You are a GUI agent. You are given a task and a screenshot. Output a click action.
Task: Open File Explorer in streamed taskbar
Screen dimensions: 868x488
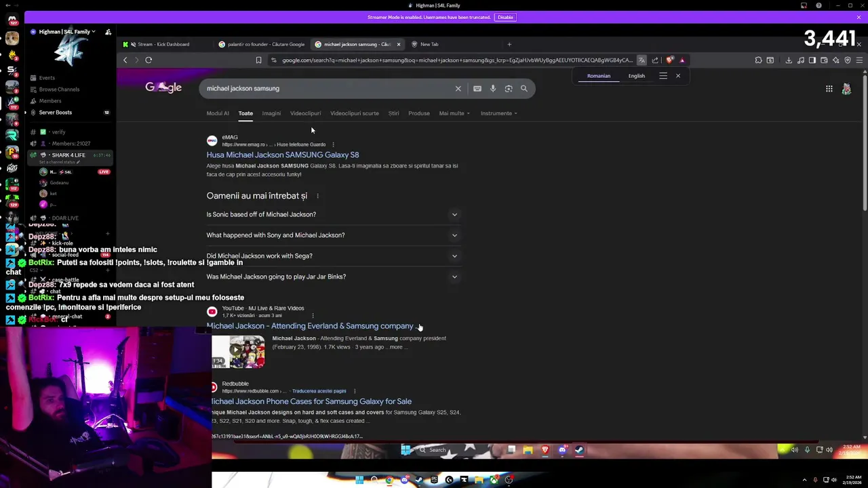coord(528,449)
